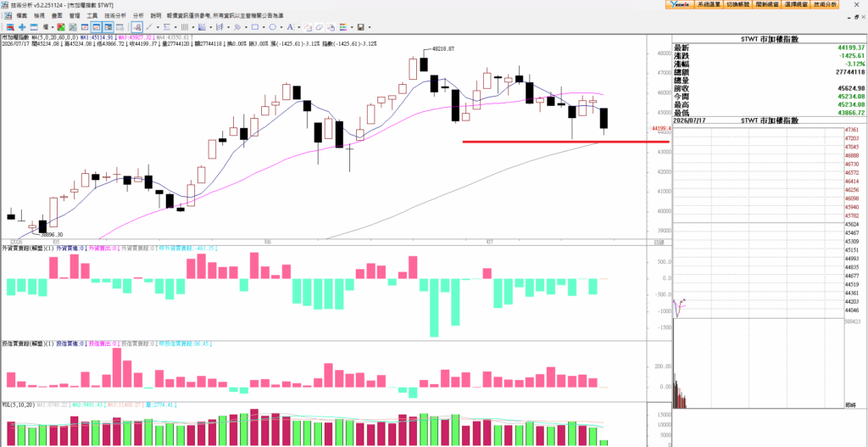This screenshot has width=868, height=447.
Task: Click the 最新 value 44199.37
Action: (x=851, y=48)
